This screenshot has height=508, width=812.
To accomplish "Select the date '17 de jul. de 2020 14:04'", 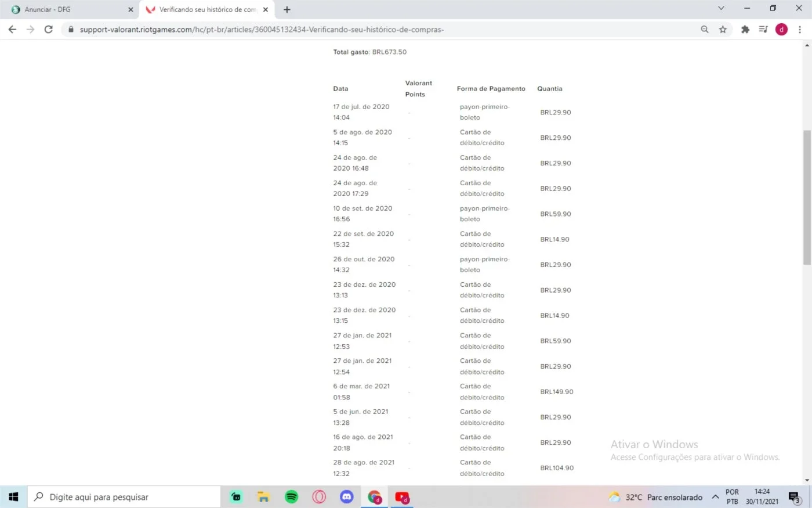I will point(361,112).
